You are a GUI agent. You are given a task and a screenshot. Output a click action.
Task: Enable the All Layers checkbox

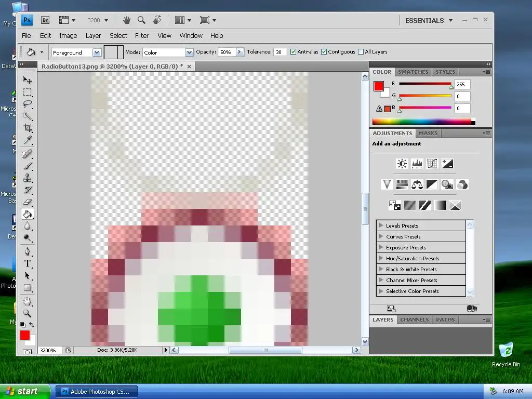point(361,52)
